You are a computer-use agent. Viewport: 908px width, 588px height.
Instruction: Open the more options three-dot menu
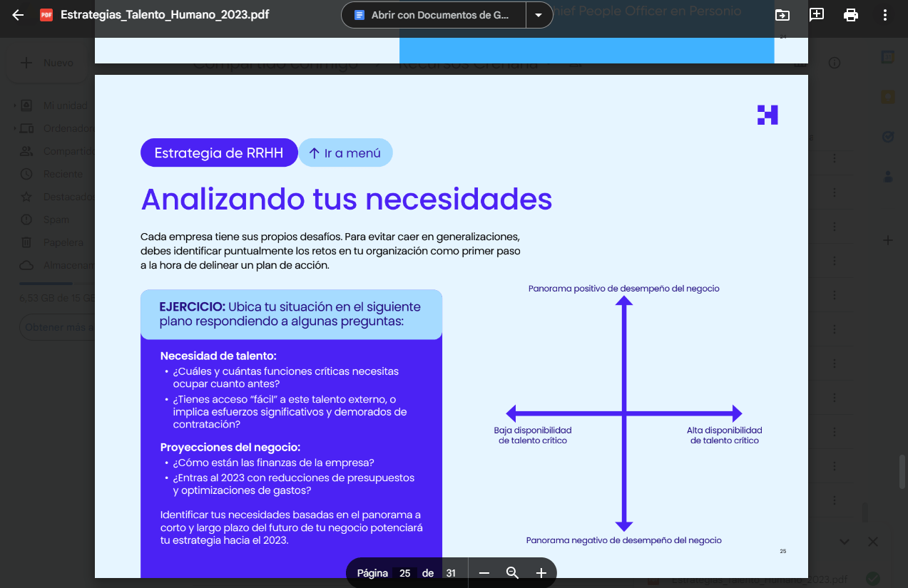click(x=884, y=14)
